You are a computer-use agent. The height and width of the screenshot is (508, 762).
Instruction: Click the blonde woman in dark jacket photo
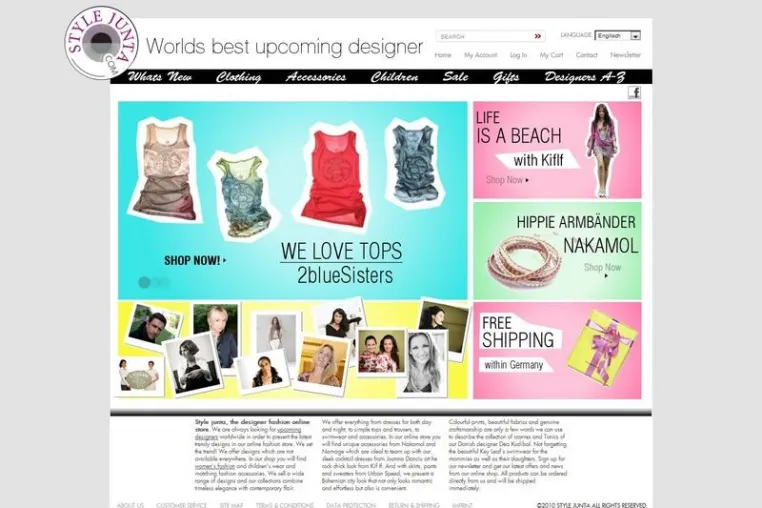(218, 331)
